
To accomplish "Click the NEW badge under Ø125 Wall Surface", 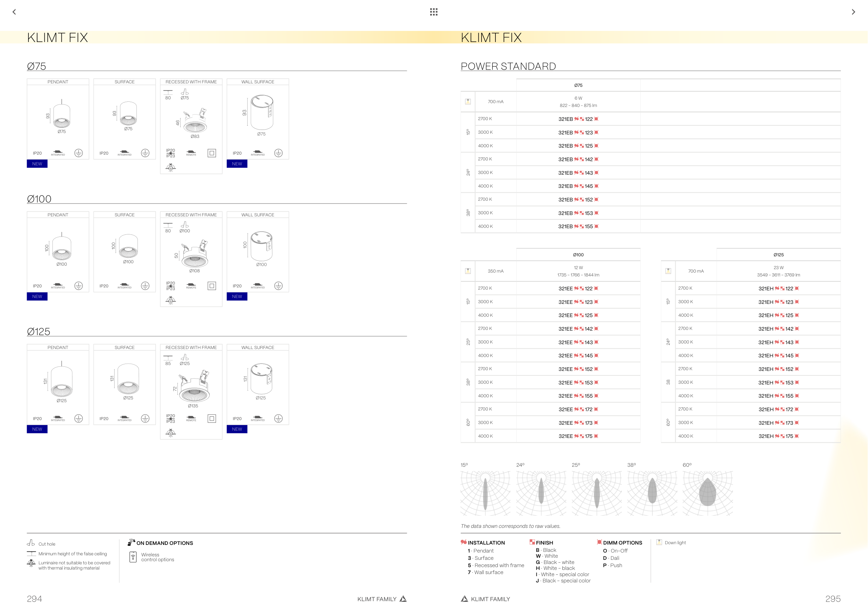I will (x=237, y=429).
